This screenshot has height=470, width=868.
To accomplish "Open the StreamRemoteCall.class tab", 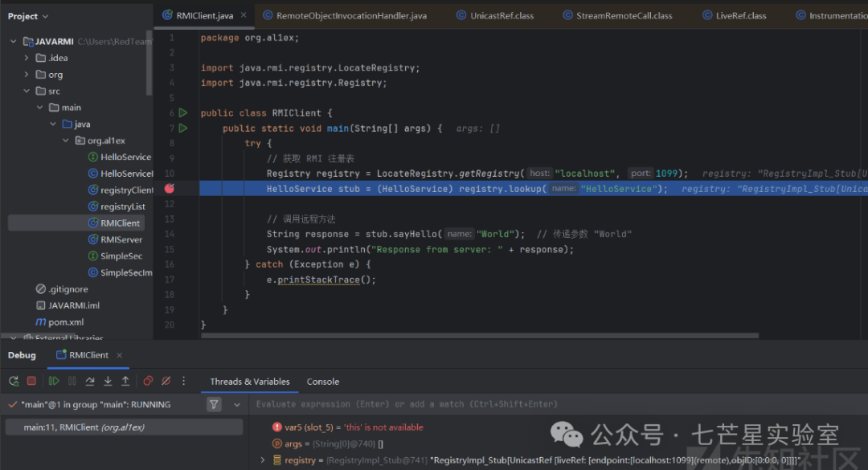I will point(617,15).
